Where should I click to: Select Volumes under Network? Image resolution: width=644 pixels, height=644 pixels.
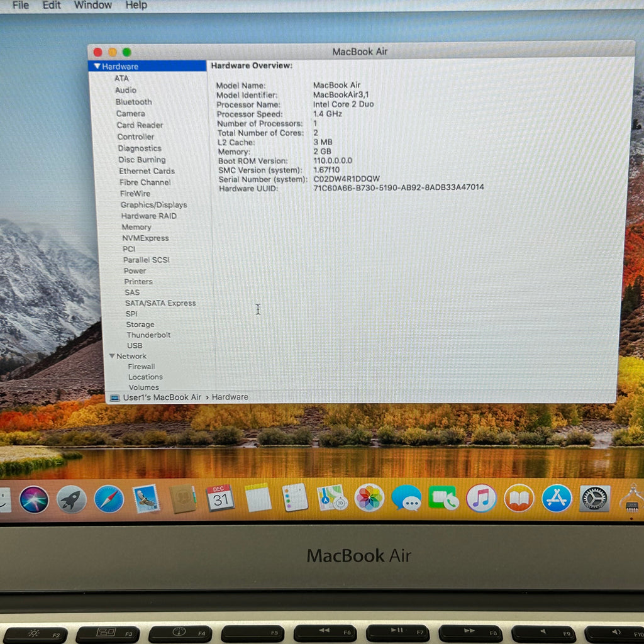click(x=144, y=387)
